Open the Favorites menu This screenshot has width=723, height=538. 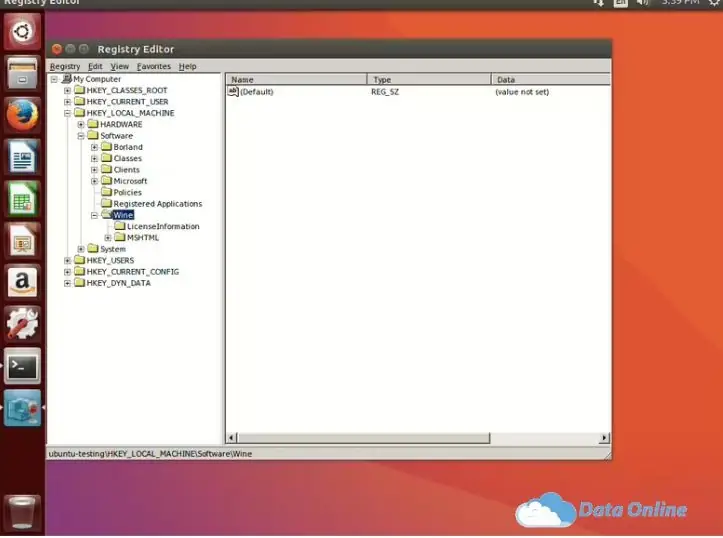pyautogui.click(x=154, y=66)
